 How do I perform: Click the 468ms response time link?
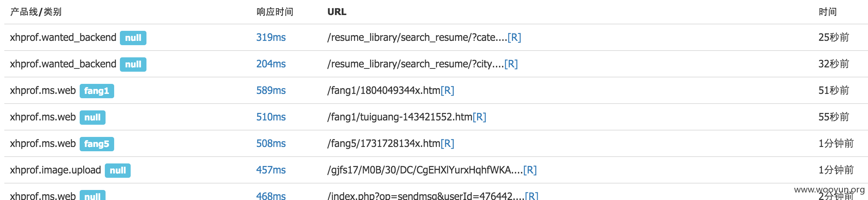click(271, 195)
